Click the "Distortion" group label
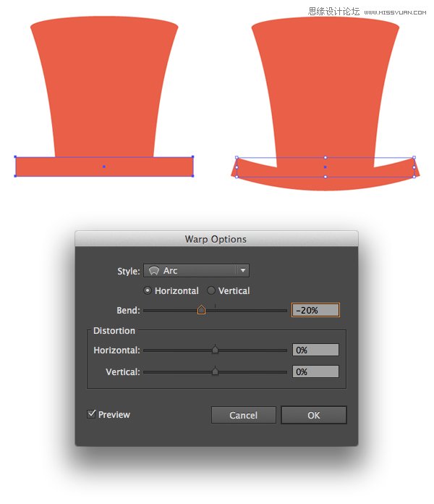The image size is (434, 504). click(114, 330)
